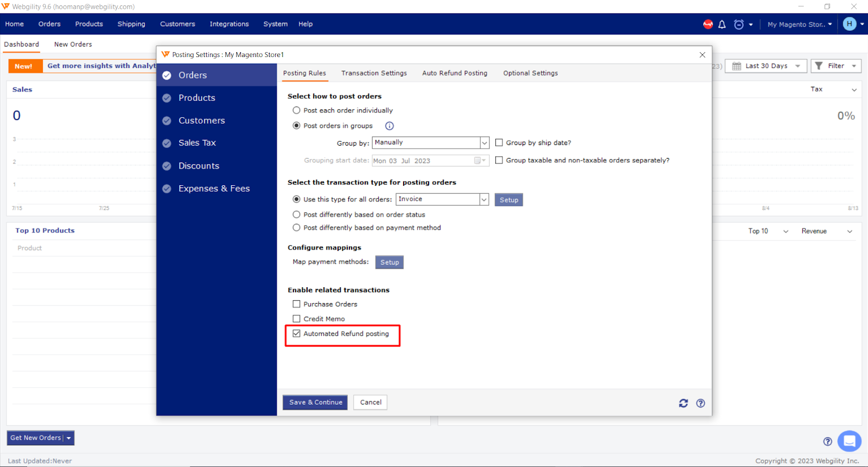Click the Filter funnel icon
868x467 pixels.
[819, 66]
